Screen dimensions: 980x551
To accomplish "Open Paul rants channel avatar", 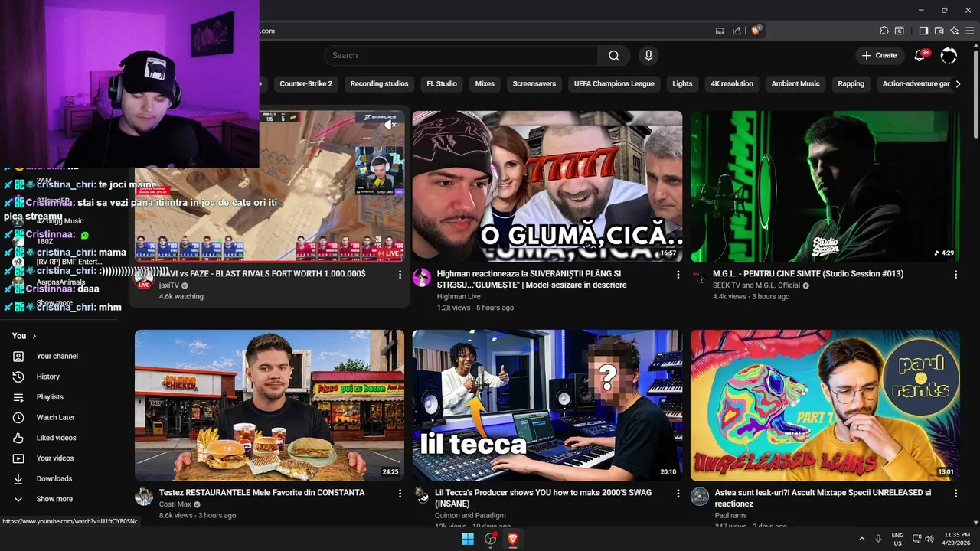I will tap(700, 497).
